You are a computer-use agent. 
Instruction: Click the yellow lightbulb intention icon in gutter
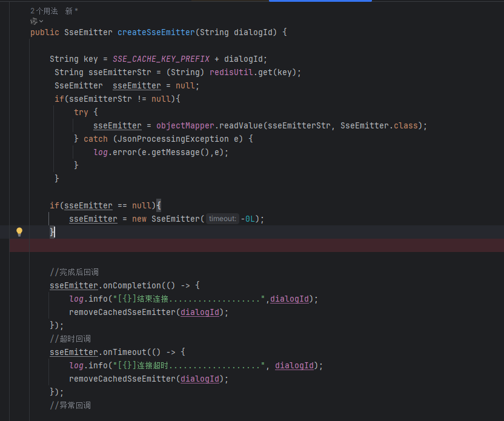(19, 232)
